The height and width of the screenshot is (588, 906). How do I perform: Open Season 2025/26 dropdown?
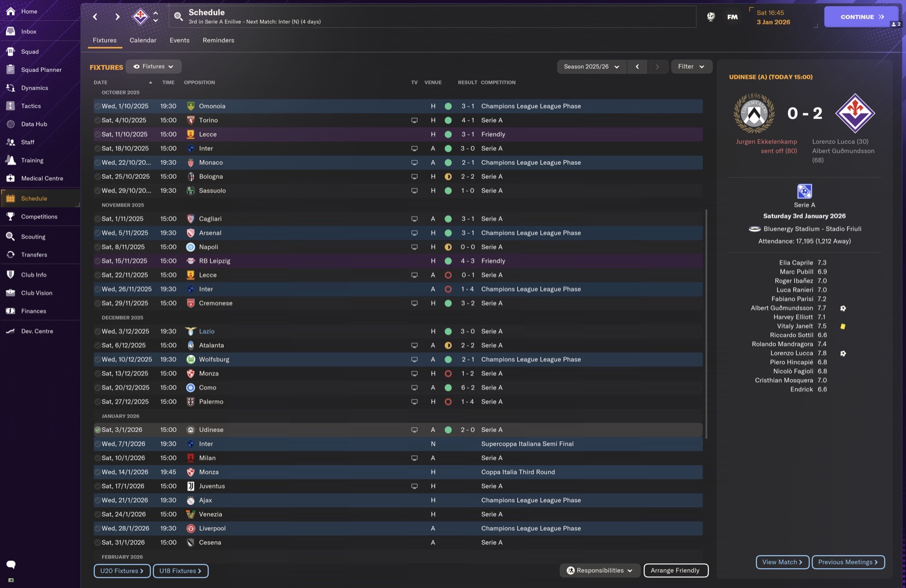(592, 66)
